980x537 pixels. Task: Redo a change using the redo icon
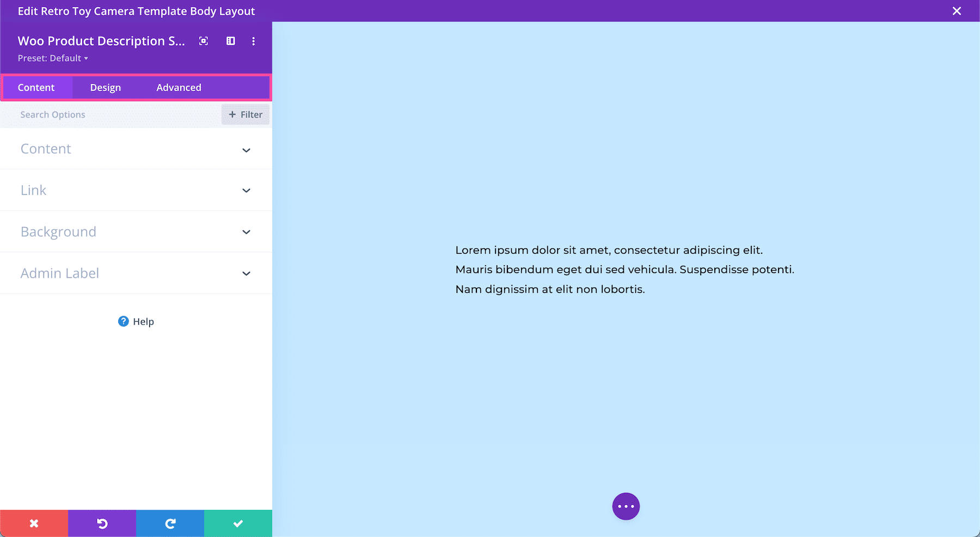pyautogui.click(x=170, y=523)
